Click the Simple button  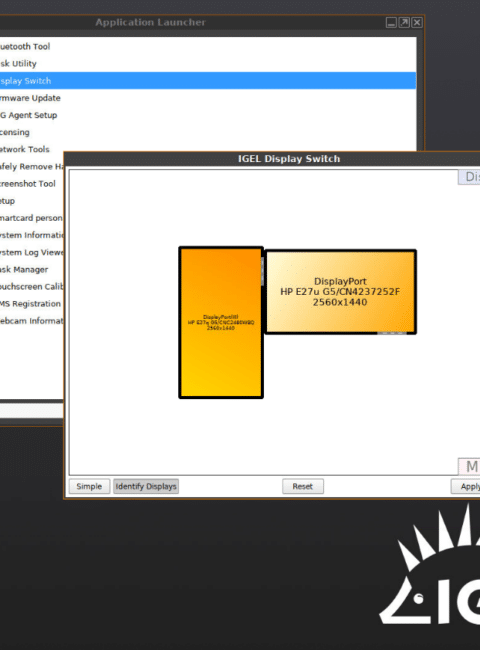click(x=89, y=486)
